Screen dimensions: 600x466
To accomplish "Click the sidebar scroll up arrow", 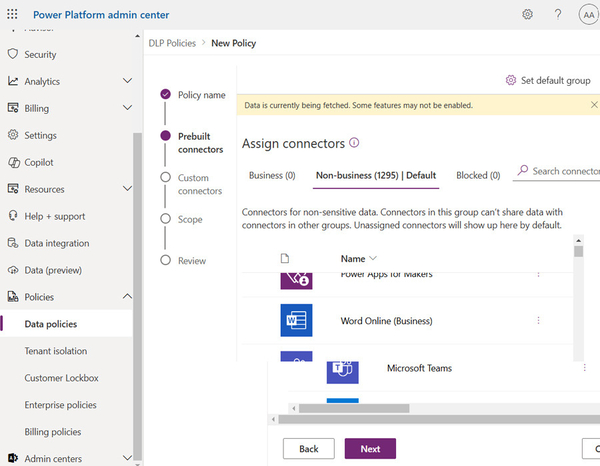I will pyautogui.click(x=137, y=36).
